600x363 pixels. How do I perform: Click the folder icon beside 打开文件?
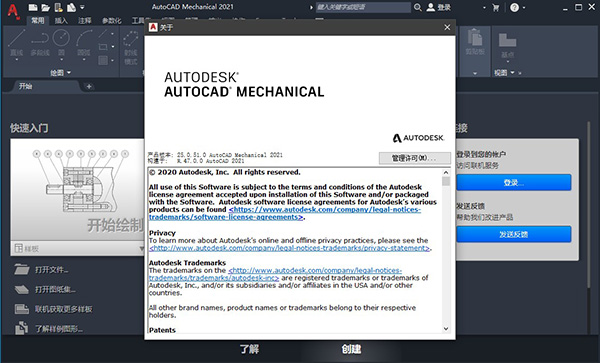tap(22, 269)
